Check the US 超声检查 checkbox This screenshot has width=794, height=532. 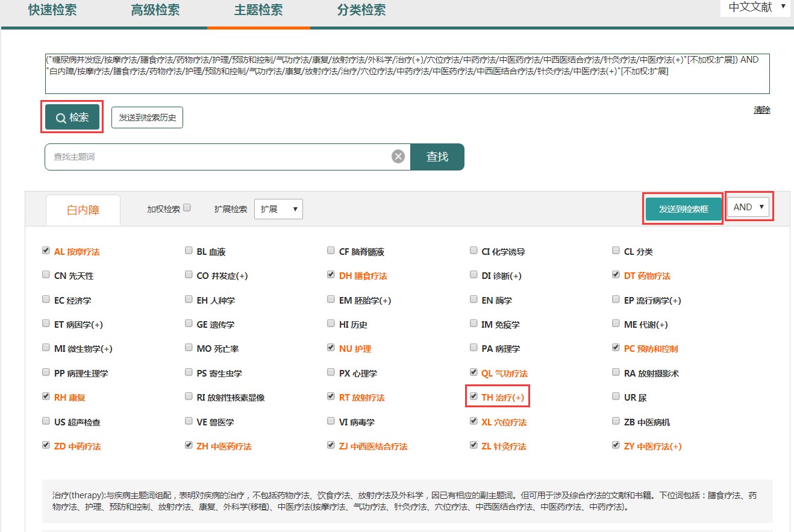click(x=46, y=421)
